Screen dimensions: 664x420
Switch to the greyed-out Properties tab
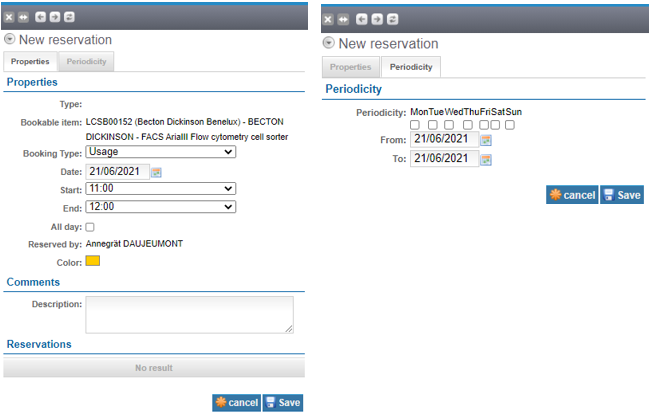[351, 67]
